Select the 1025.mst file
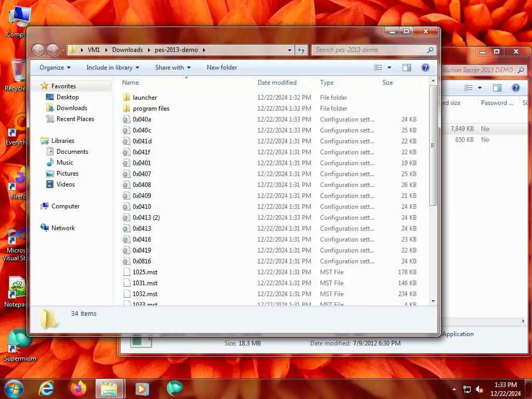This screenshot has height=399, width=532. (x=145, y=272)
